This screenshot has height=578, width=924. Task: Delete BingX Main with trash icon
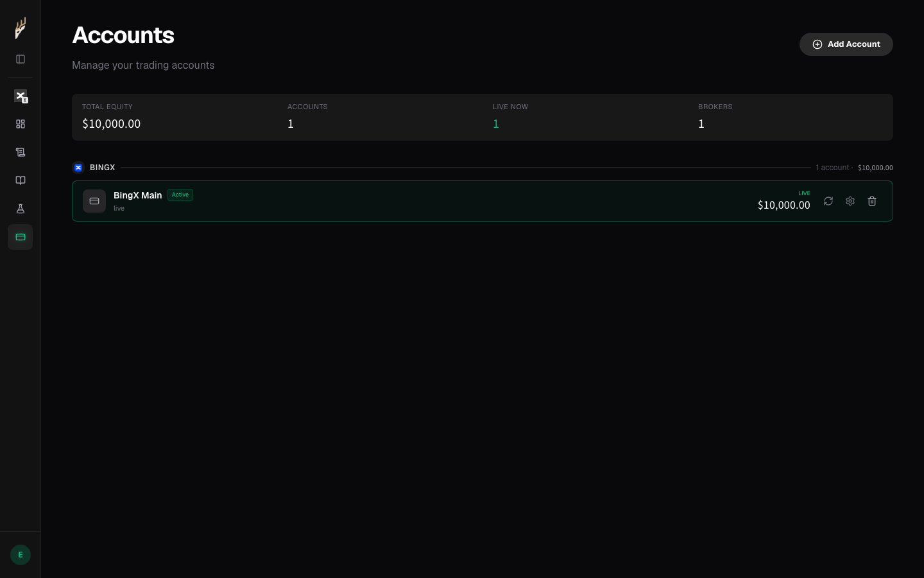[872, 201]
